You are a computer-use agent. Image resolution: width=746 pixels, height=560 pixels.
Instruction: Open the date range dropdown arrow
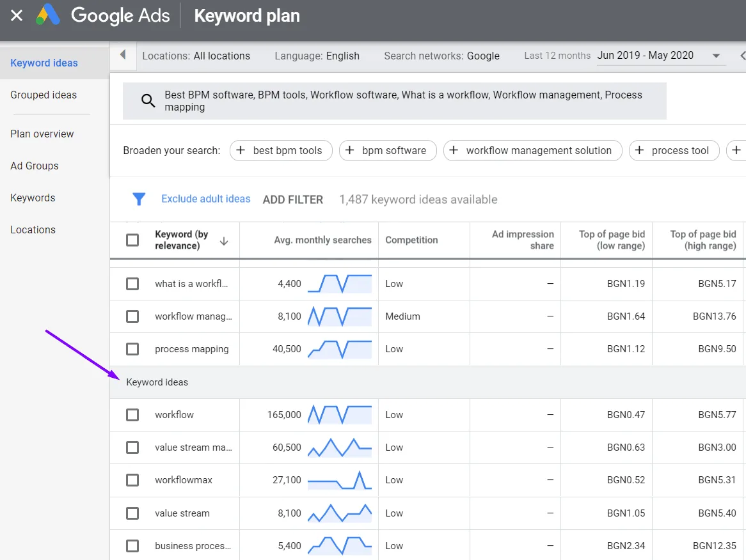tap(715, 56)
